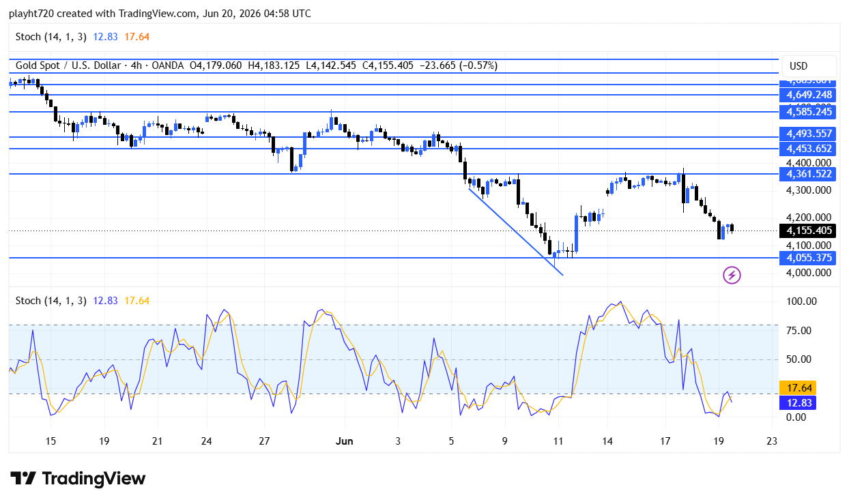Image resolution: width=849 pixels, height=504 pixels.
Task: Click the 27 date label on the time axis
Action: (265, 441)
